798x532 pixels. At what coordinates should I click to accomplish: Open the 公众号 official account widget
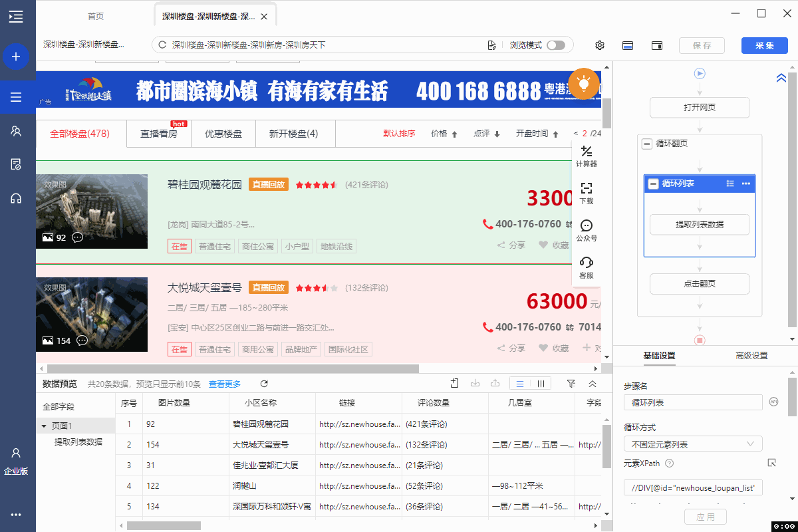[x=586, y=231]
